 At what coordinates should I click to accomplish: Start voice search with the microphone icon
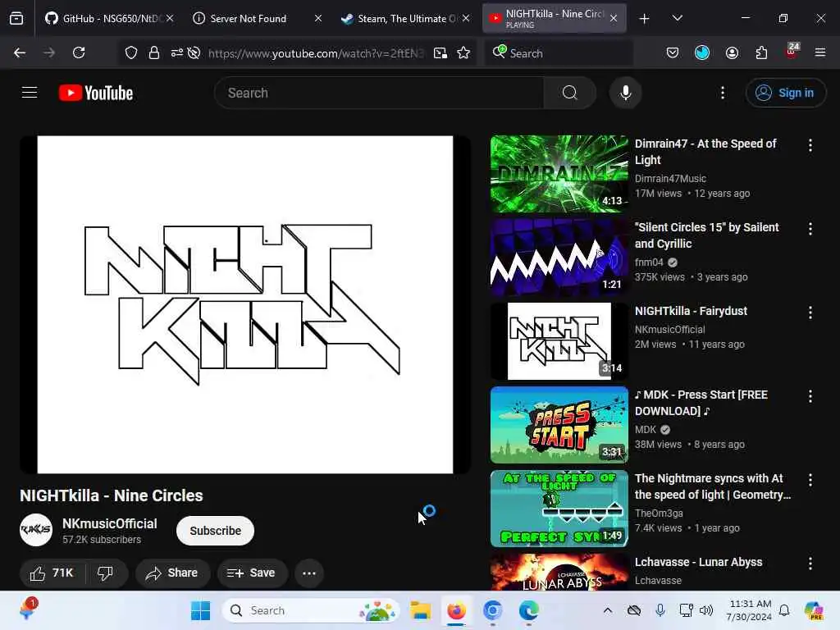coord(625,93)
